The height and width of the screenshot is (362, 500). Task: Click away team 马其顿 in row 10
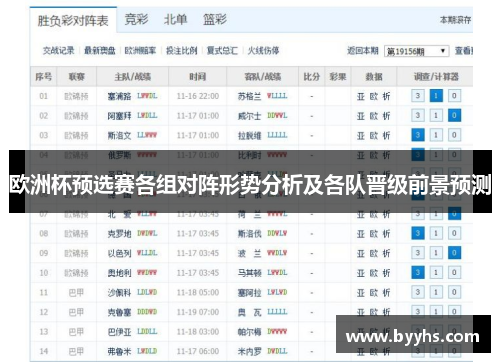[249, 273]
